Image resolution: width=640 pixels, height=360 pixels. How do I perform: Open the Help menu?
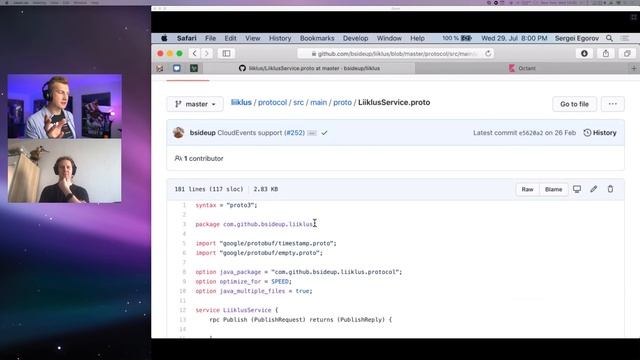[x=417, y=38]
